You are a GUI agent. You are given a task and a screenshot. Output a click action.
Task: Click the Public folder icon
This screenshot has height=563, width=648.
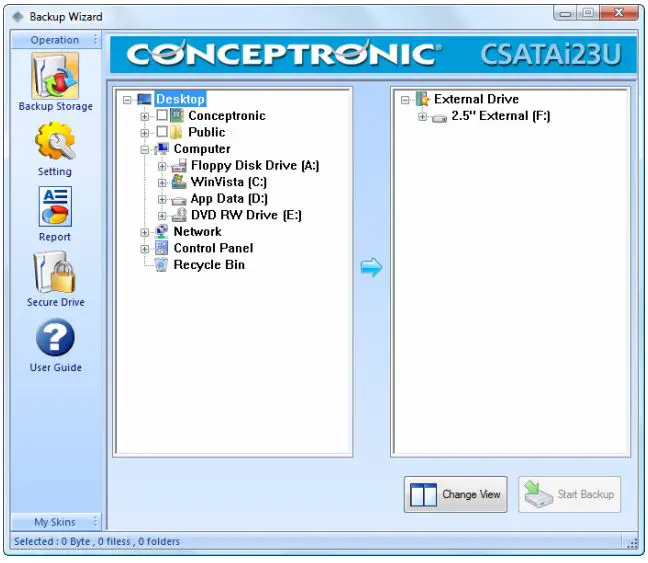(x=177, y=132)
